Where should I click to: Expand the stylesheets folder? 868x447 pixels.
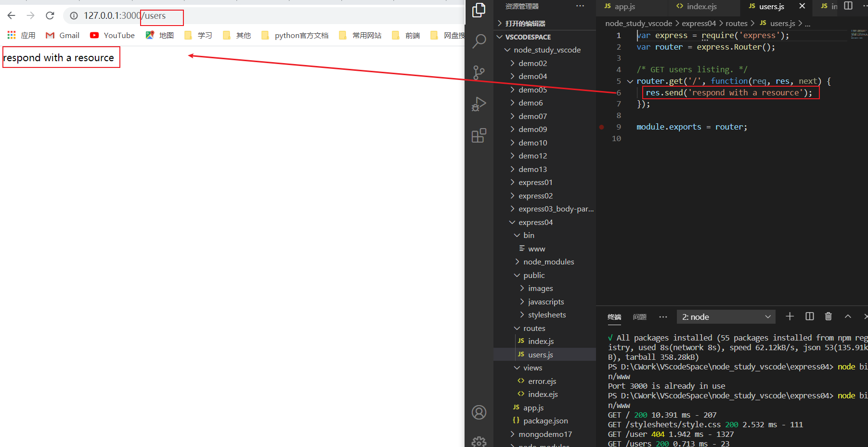point(544,315)
